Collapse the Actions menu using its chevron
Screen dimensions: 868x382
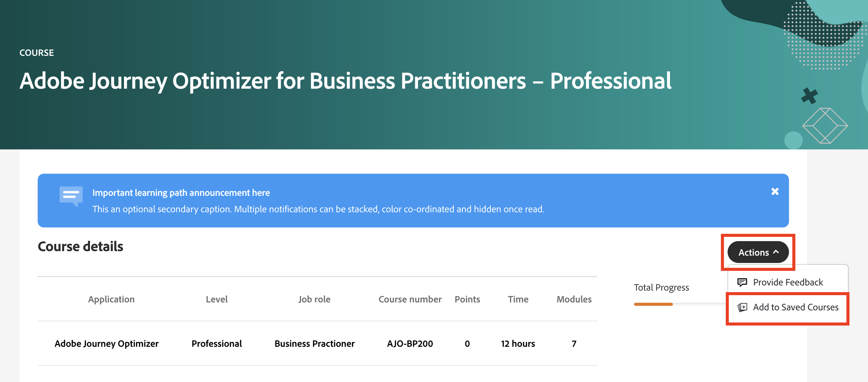(776, 252)
